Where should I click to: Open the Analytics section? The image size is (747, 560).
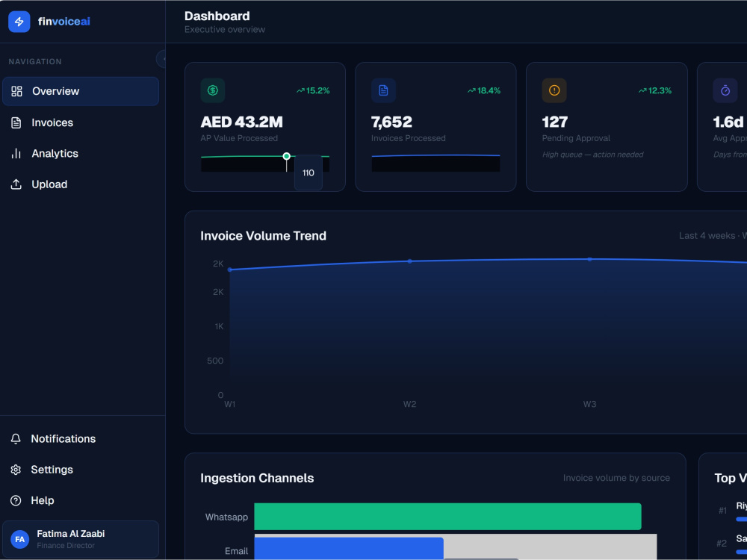pyautogui.click(x=81, y=153)
